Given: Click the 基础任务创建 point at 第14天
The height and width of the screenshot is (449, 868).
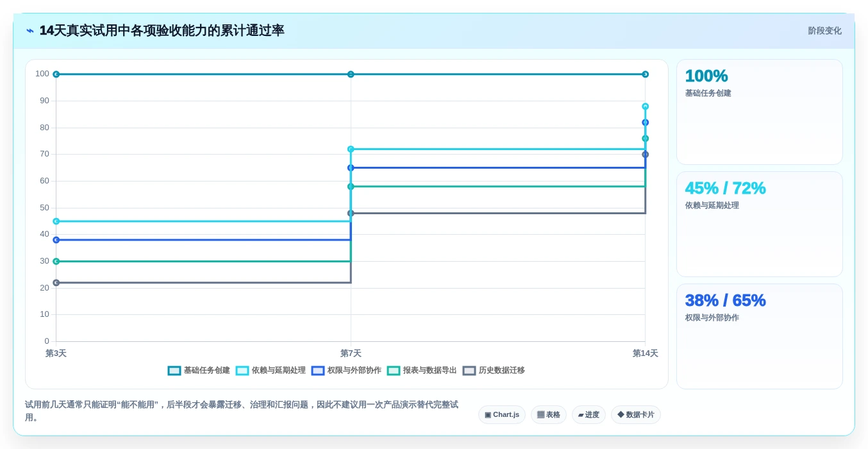Looking at the screenshot, I should (645, 74).
